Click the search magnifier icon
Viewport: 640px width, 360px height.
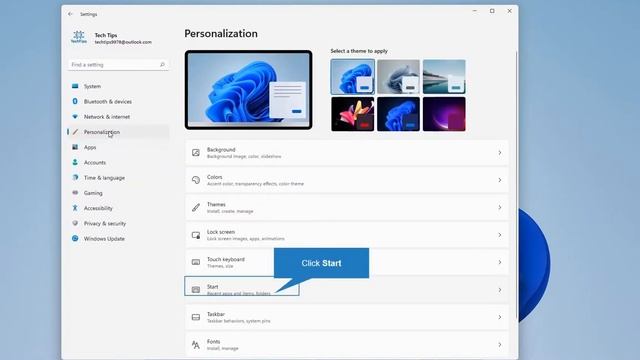point(162,64)
